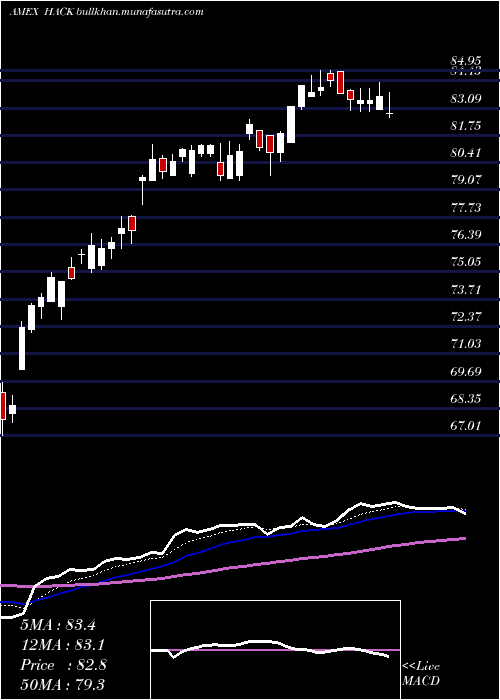Click the pink 50MA line in the lower panel
Screen dimensions: 500x700
232,566
